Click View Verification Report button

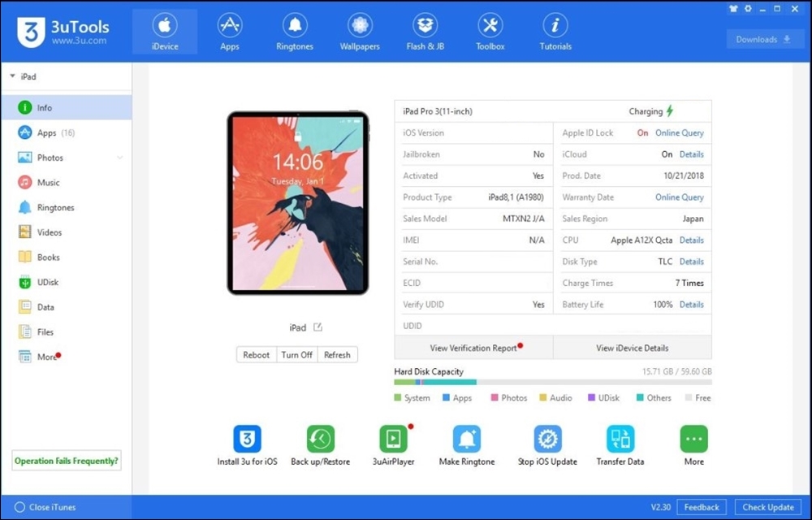click(x=474, y=348)
